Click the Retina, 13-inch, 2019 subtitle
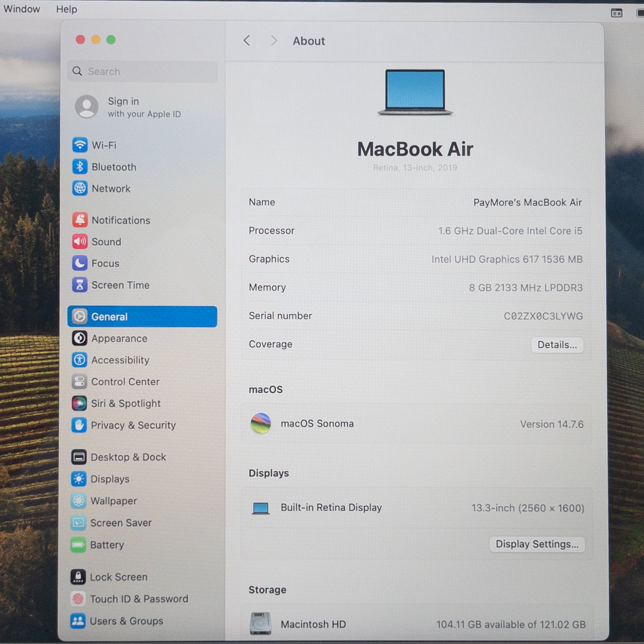Viewport: 644px width, 644px height. point(415,167)
